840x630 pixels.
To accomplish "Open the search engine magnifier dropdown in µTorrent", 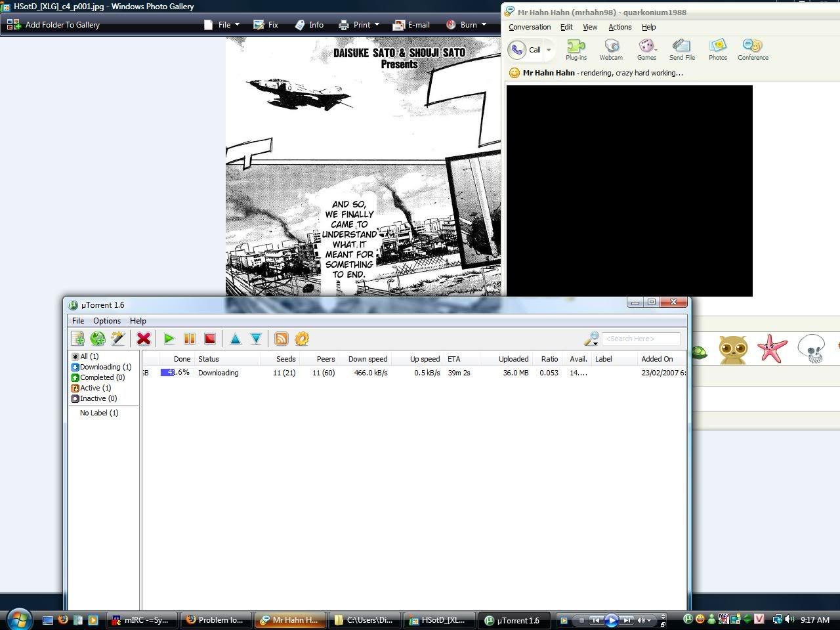I will (591, 339).
